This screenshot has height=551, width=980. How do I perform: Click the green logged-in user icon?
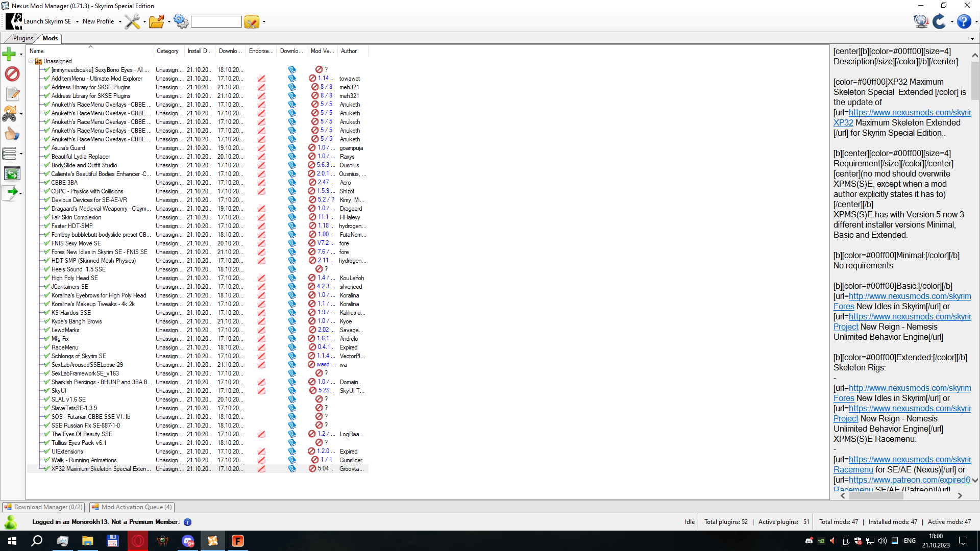pos(11,522)
